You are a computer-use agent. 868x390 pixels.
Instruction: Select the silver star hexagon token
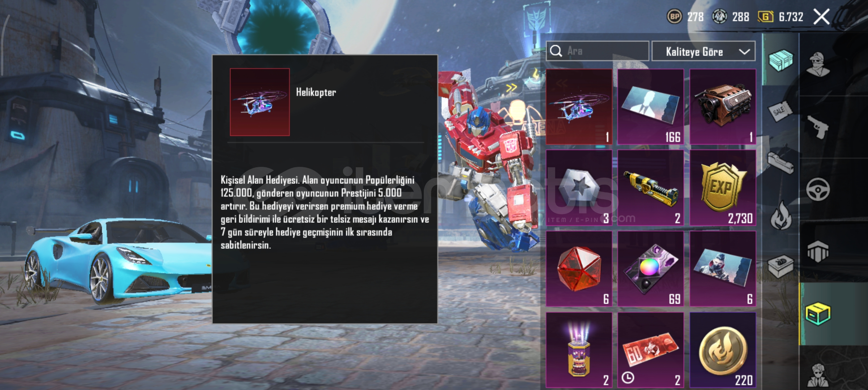tap(579, 188)
